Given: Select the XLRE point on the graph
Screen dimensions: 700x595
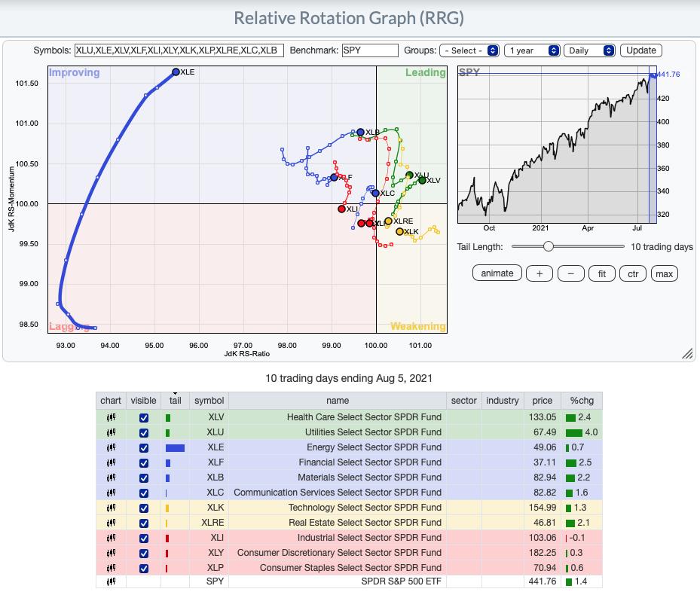Looking at the screenshot, I should point(388,221).
